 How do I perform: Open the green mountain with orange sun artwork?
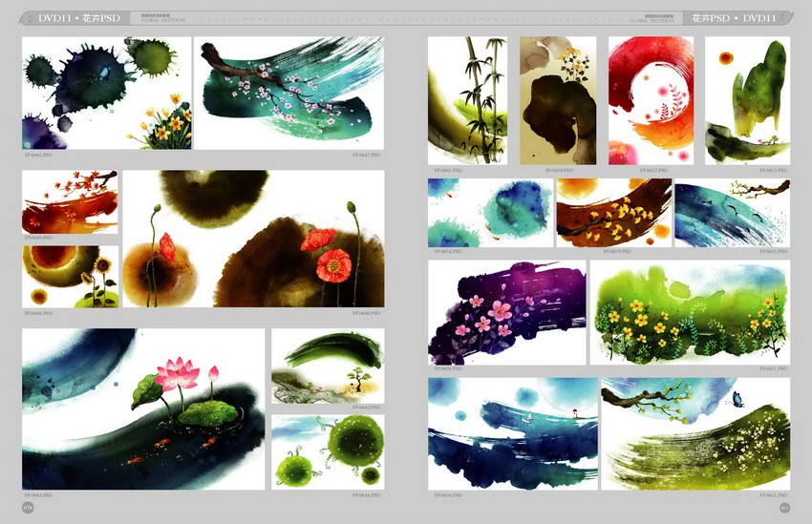pos(748,100)
